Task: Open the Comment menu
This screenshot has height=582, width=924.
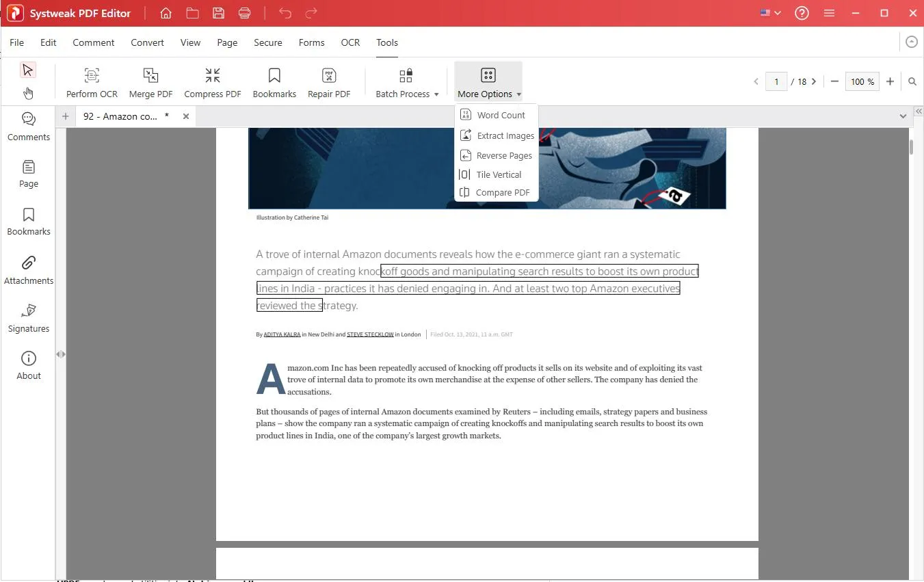Action: tap(94, 42)
